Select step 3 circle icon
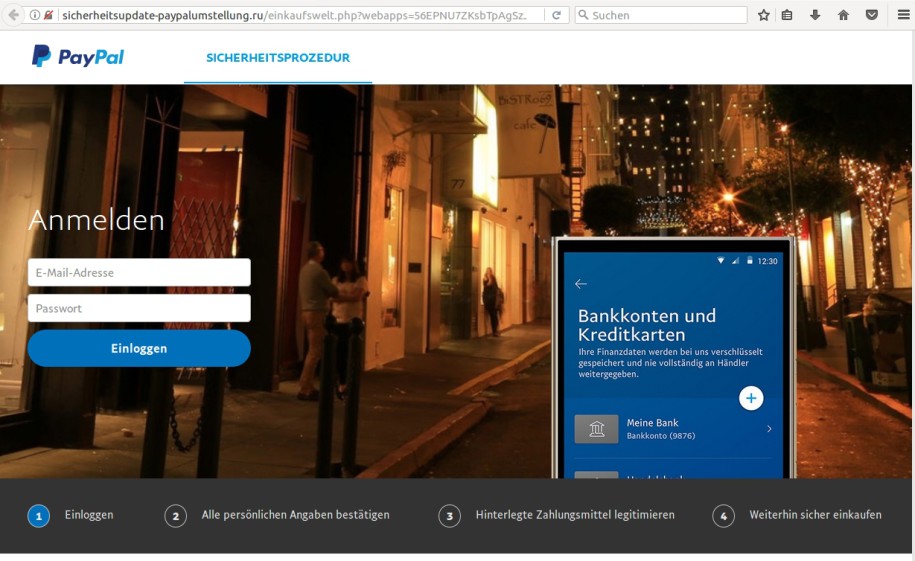Screen dimensions: 915x561 pos(449,516)
